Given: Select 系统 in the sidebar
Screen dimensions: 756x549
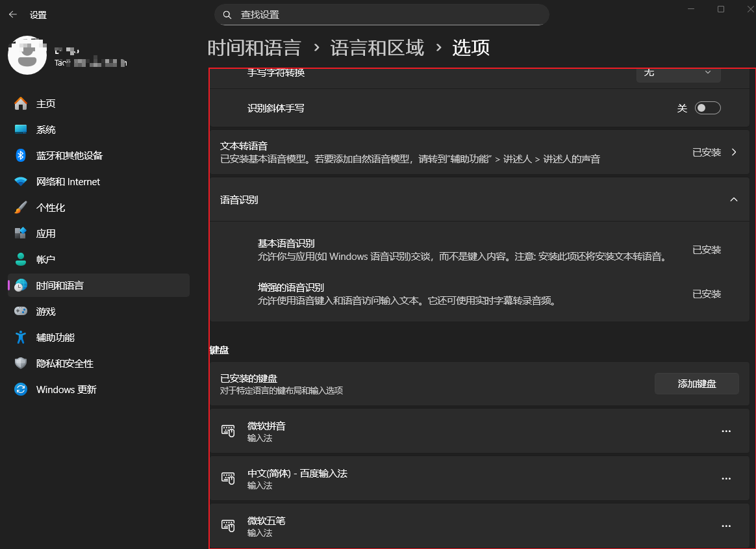Looking at the screenshot, I should tap(98, 129).
